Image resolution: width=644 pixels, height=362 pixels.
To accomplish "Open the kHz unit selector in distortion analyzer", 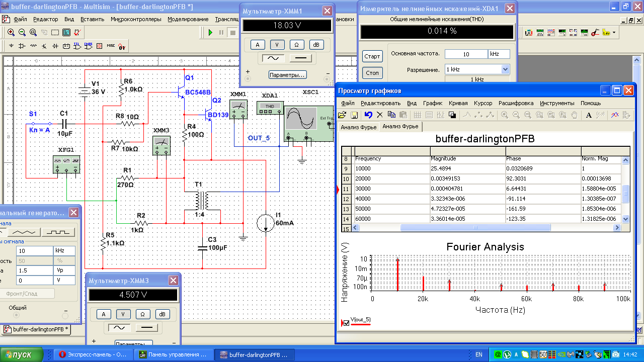I will [499, 54].
